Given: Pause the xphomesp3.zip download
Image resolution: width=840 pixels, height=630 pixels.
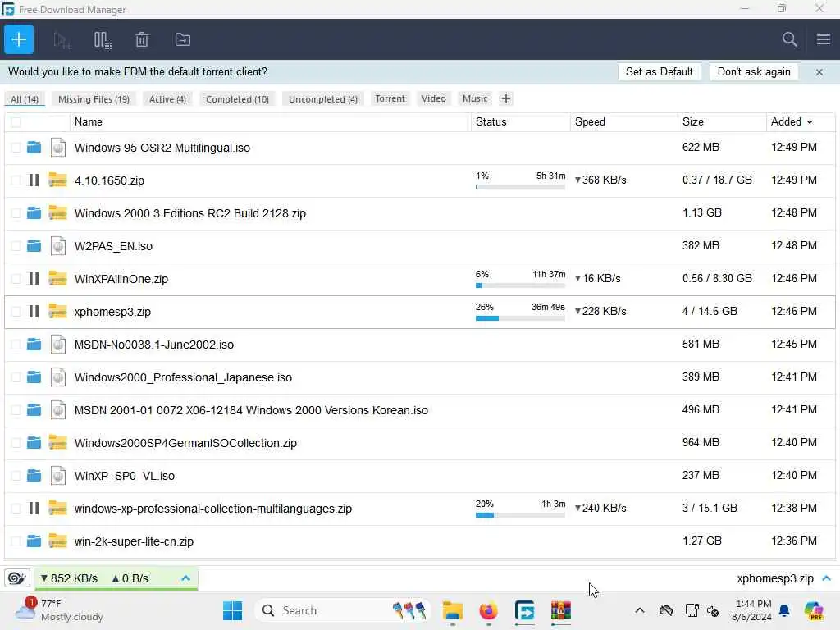Looking at the screenshot, I should coord(34,311).
